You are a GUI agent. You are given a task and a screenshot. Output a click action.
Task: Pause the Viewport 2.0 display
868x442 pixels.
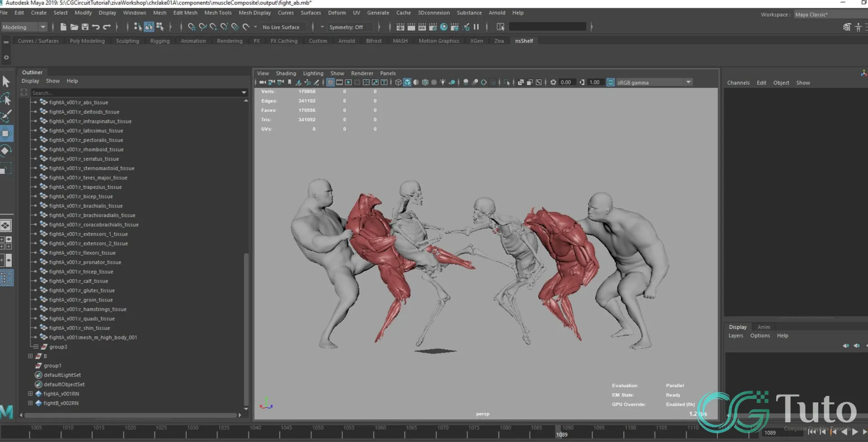[476, 27]
